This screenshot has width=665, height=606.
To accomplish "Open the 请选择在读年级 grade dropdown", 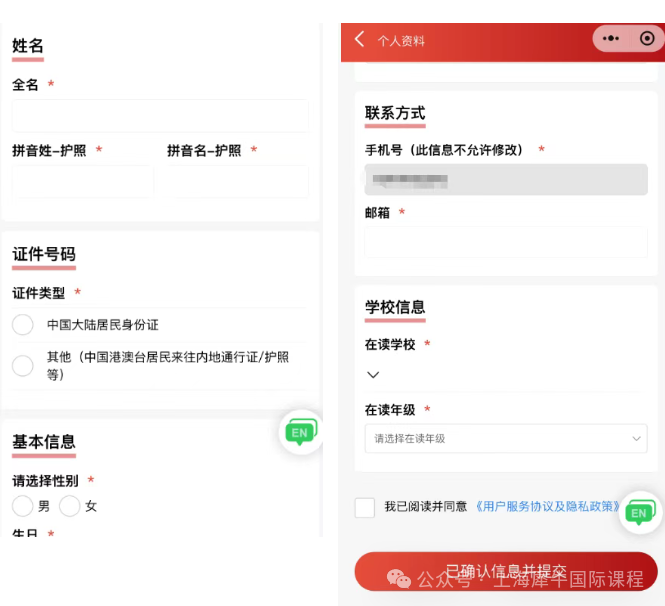I will coord(506,438).
